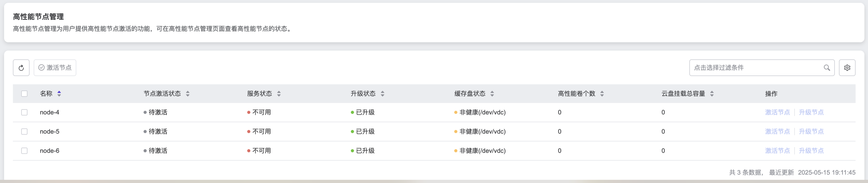This screenshot has height=183, width=868.
Task: Click 激活节点 link for node-4
Action: click(x=777, y=112)
